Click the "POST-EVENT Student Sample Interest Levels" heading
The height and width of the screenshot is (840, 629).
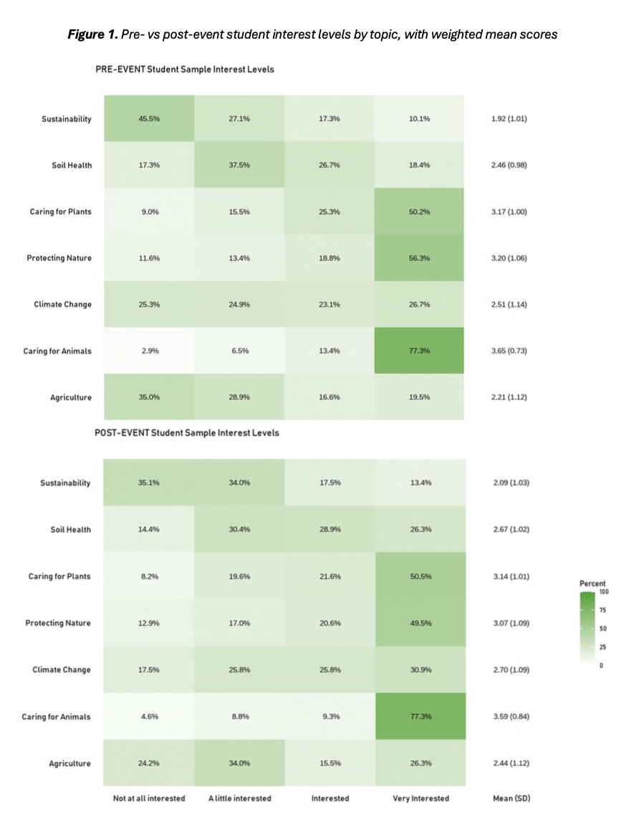(x=187, y=433)
